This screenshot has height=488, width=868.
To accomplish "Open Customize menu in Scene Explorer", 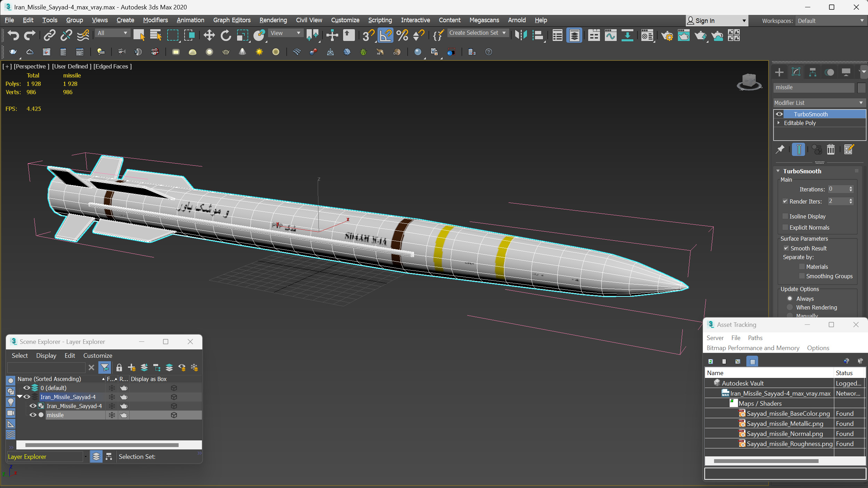I will coord(98,356).
